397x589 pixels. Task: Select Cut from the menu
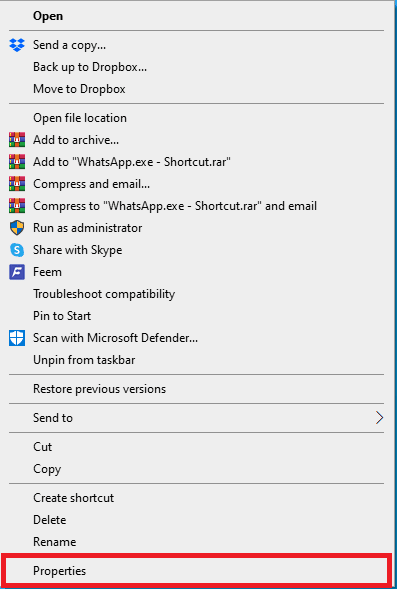(196, 447)
